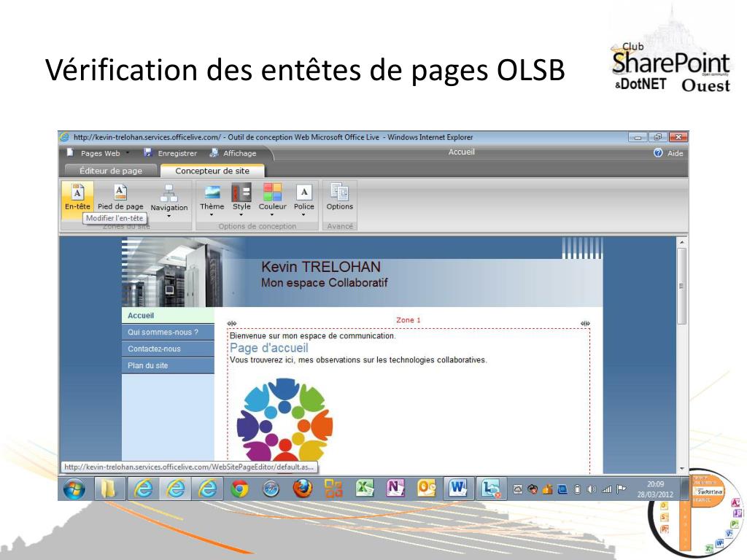The width and height of the screenshot is (747, 560).
Task: Open the Qui sommes-nous ? link
Action: click(168, 332)
